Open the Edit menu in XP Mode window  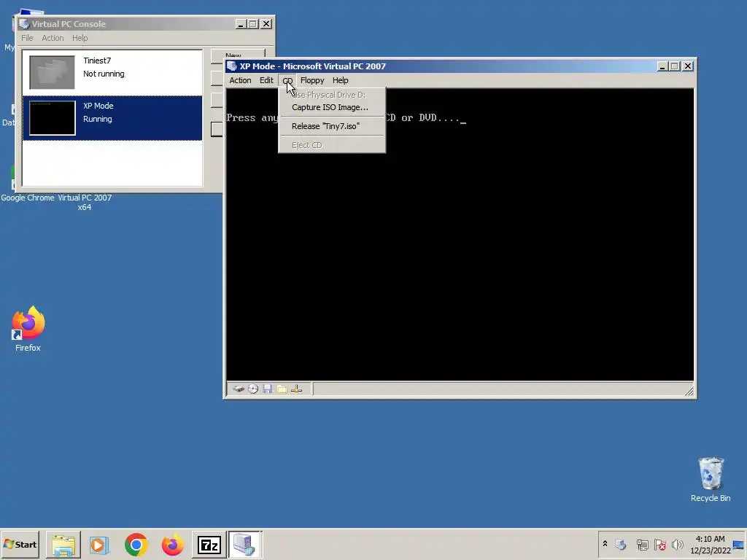(x=266, y=80)
